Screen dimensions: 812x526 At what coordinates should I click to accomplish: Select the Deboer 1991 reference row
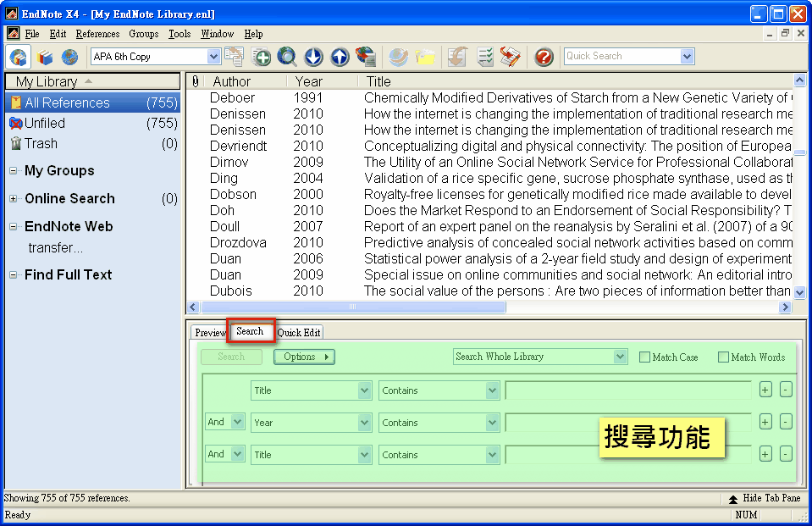489,97
